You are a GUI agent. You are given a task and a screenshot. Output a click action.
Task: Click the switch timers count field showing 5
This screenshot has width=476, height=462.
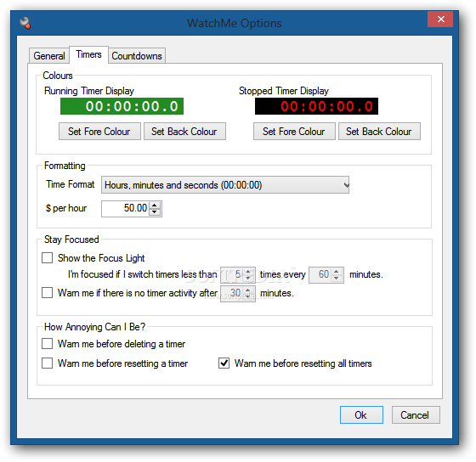coord(232,275)
